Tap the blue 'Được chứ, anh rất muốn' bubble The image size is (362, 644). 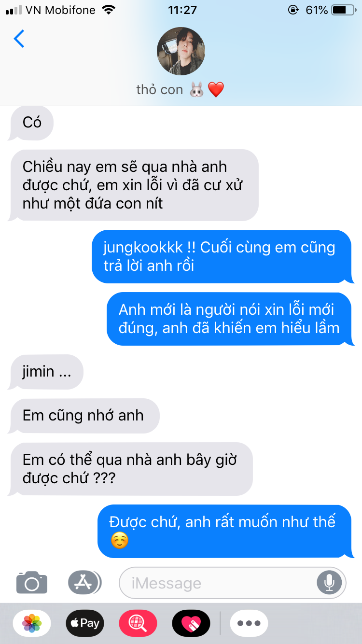click(x=225, y=531)
